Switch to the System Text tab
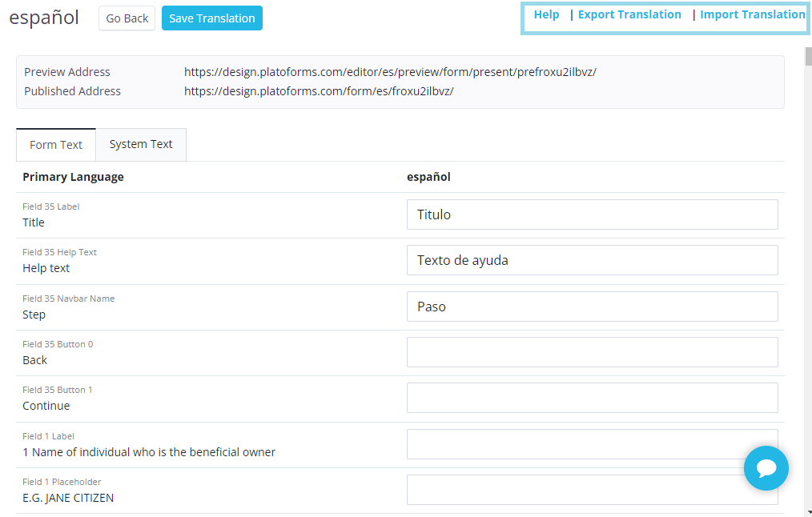812x517 pixels. point(141,144)
